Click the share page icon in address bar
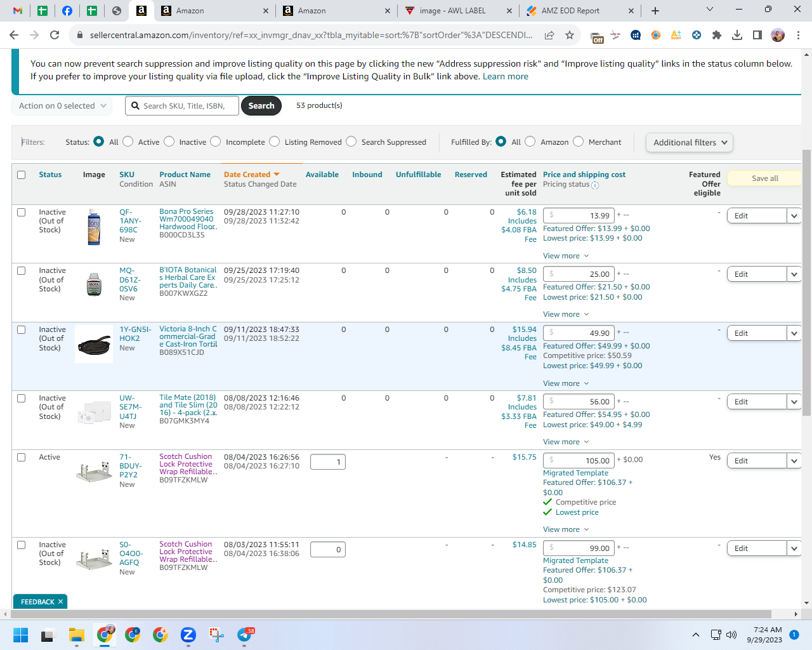Image resolution: width=812 pixels, height=650 pixels. [549, 35]
